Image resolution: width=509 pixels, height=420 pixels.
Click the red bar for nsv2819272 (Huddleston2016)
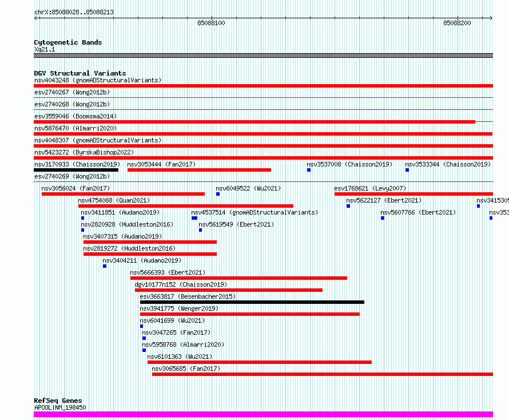(x=150, y=254)
